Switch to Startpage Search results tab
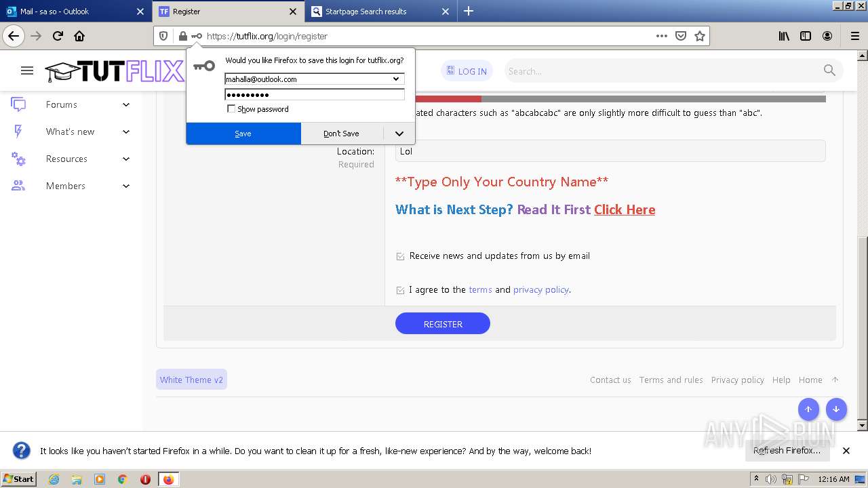Viewport: 868px width, 488px height. pyautogui.click(x=381, y=11)
